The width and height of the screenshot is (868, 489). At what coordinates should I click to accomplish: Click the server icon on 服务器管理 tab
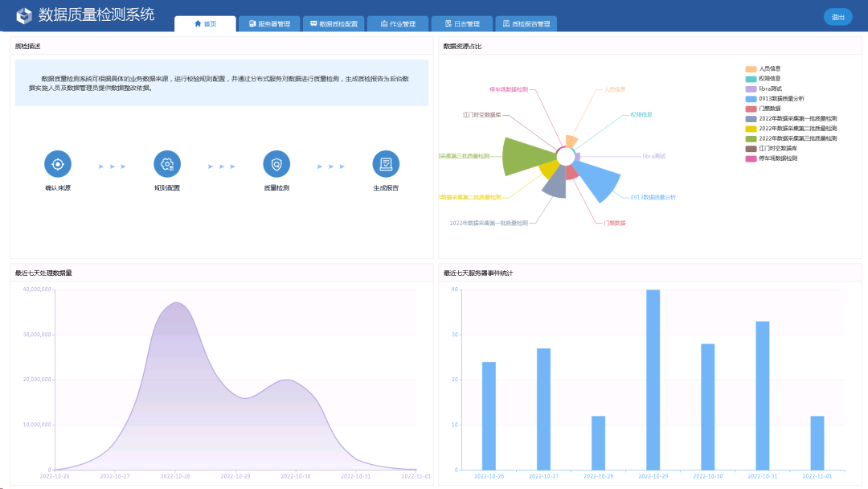[x=252, y=24]
